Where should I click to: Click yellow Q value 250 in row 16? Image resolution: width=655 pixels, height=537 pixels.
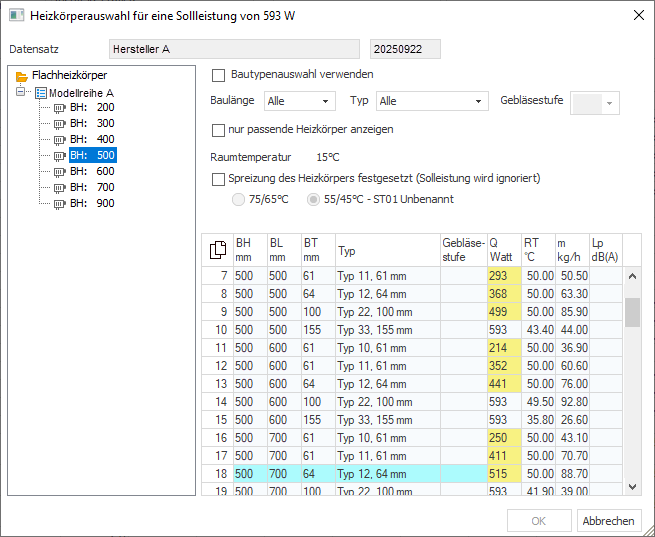[x=504, y=438]
